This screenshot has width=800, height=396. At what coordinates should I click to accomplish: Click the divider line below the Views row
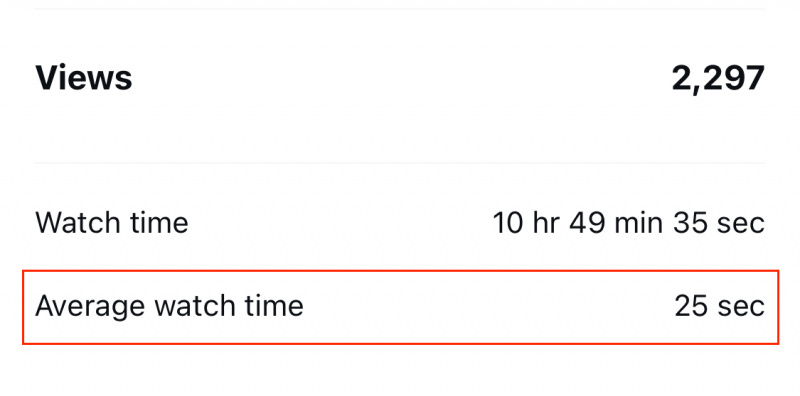coord(400,163)
